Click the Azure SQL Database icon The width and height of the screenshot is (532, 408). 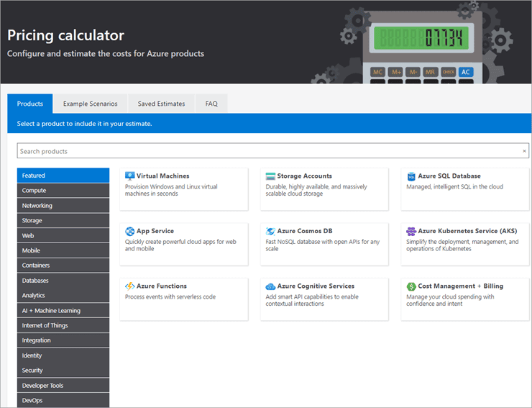(x=411, y=176)
